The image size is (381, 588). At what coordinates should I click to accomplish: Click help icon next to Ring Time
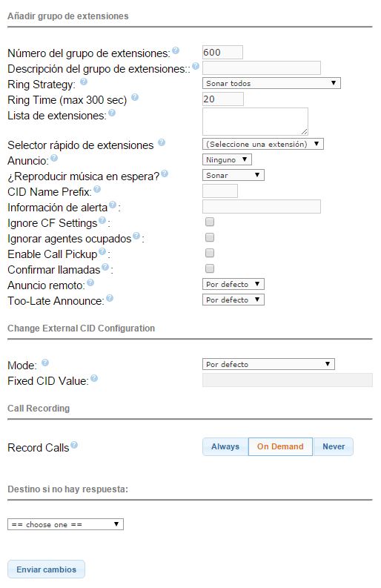tap(135, 97)
